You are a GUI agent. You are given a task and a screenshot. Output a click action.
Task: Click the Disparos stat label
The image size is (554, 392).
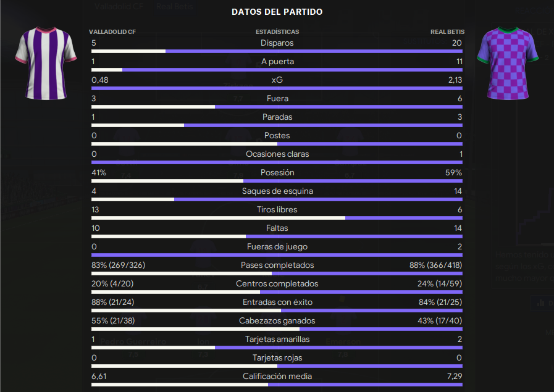(x=277, y=43)
